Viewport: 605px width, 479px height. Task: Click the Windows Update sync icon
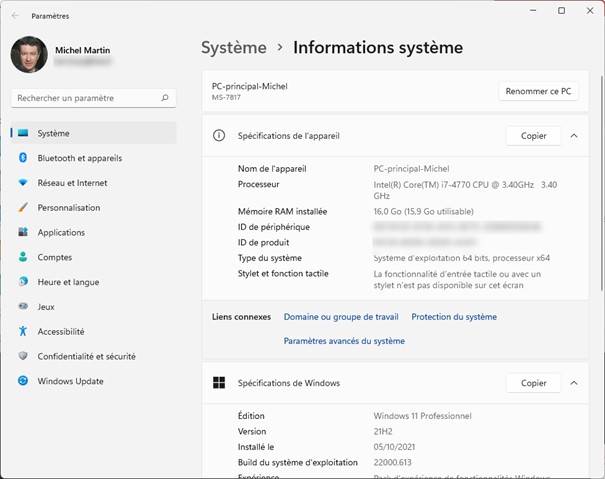point(23,381)
